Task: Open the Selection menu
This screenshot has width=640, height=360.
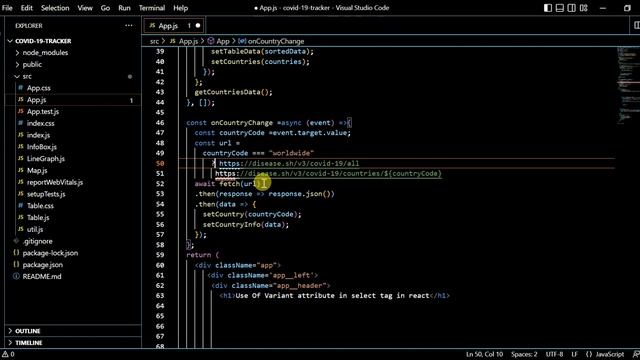Action: click(55, 8)
